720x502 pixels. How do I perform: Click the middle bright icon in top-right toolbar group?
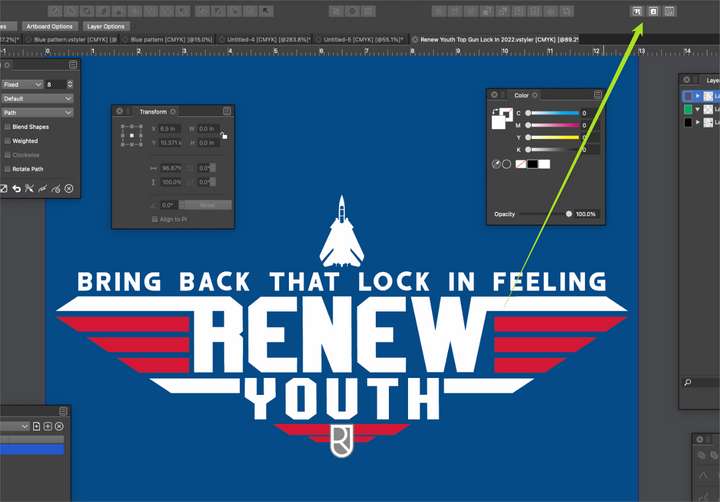653,11
